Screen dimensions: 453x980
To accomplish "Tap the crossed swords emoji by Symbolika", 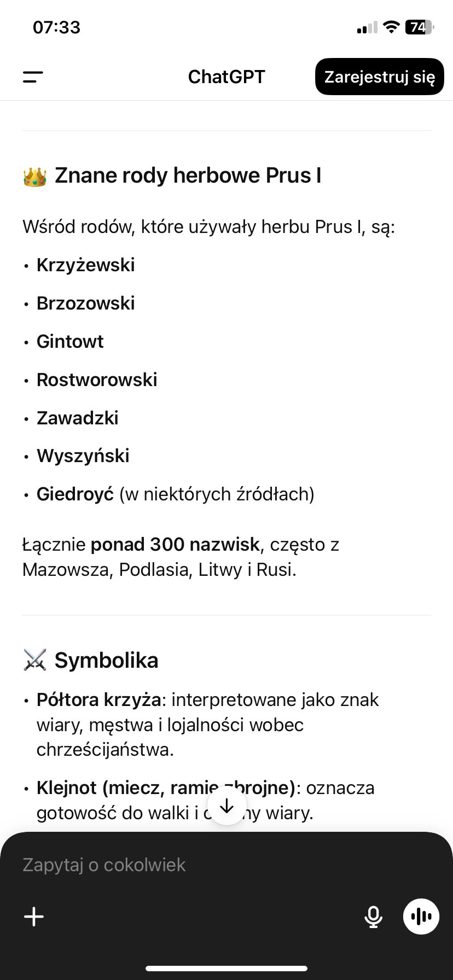I will 35,660.
